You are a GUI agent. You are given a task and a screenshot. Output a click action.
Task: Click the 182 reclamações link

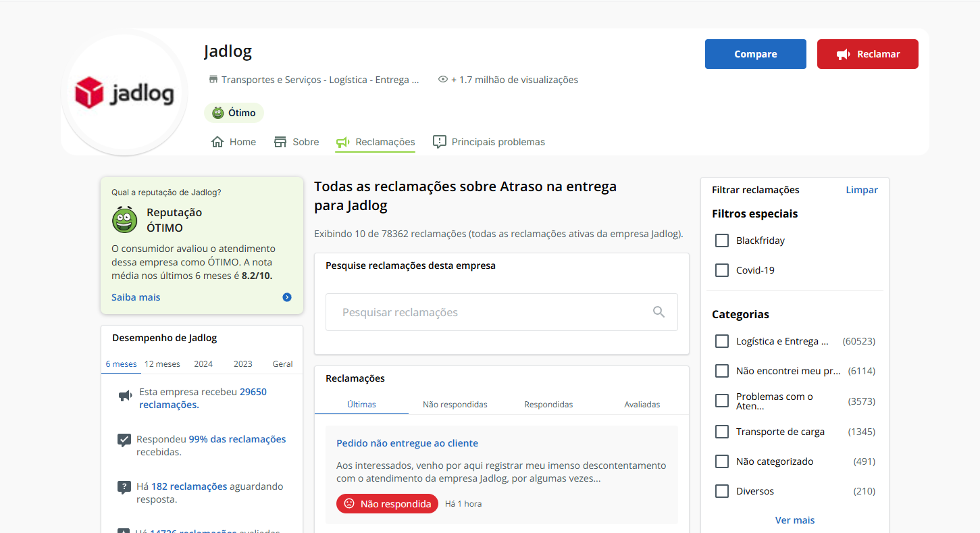pyautogui.click(x=189, y=486)
